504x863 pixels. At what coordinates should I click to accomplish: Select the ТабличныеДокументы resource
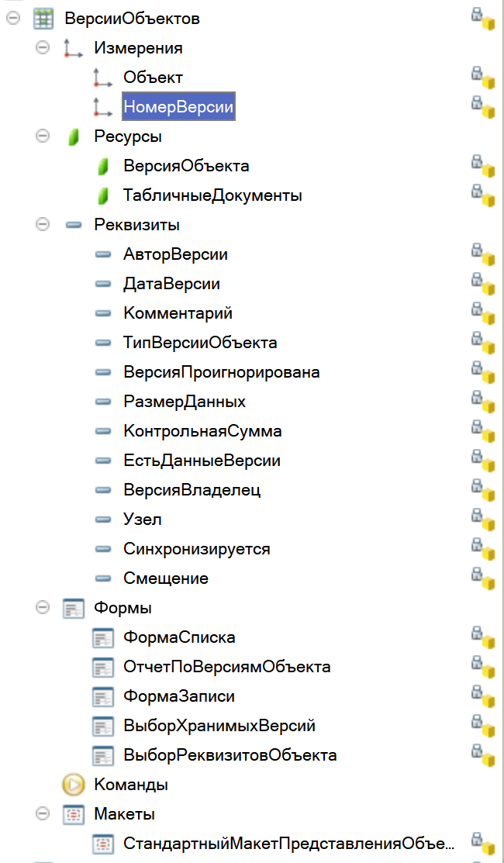[x=213, y=195]
